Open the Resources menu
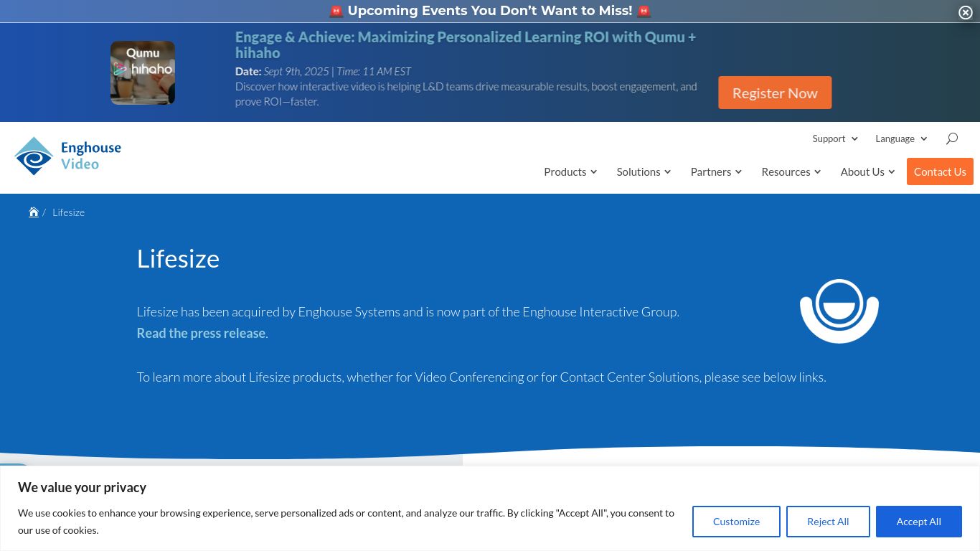The width and height of the screenshot is (980, 551). pyautogui.click(x=791, y=171)
